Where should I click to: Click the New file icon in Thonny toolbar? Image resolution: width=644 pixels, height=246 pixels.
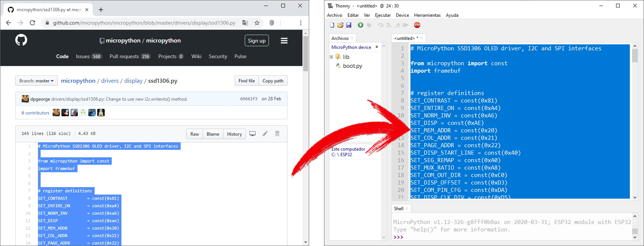[332, 25]
